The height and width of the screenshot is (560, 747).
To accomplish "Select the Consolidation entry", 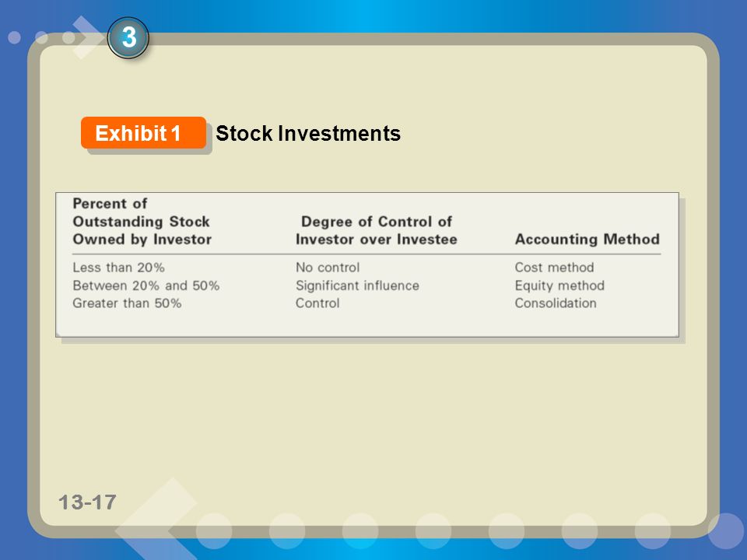I will tap(556, 303).
